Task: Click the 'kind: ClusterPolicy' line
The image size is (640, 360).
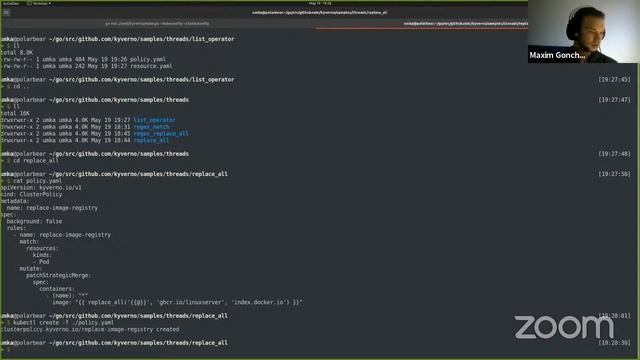Action: point(31,194)
